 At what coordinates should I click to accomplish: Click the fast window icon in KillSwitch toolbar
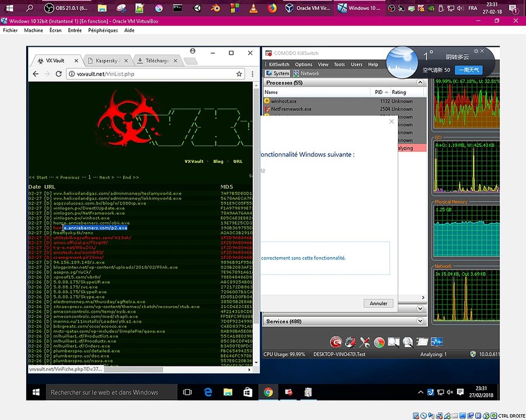point(422,342)
